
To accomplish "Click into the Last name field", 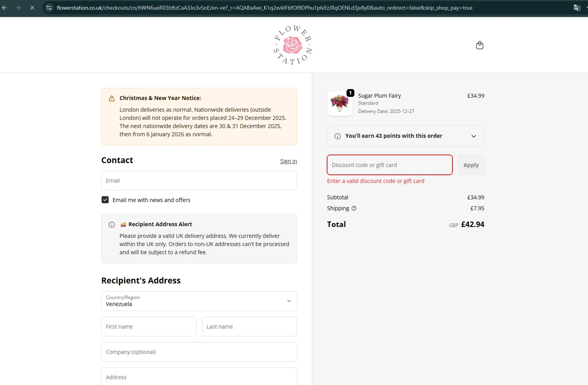I will click(249, 327).
